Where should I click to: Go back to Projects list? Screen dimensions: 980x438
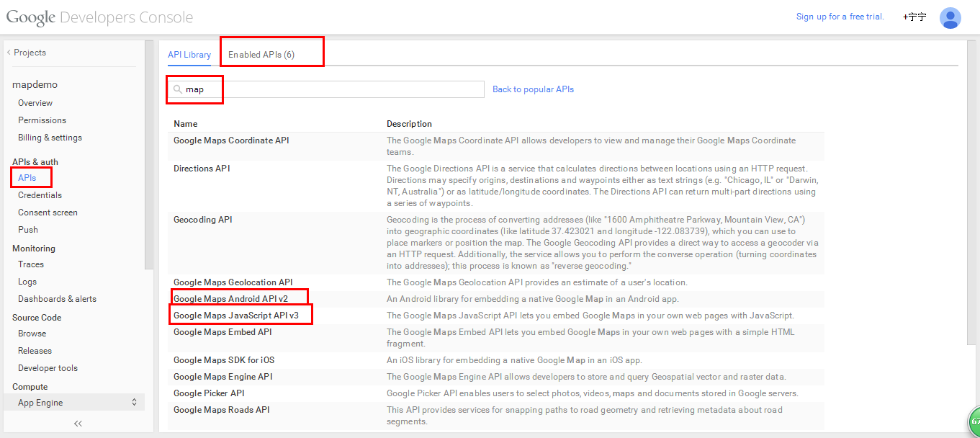pyautogui.click(x=27, y=53)
